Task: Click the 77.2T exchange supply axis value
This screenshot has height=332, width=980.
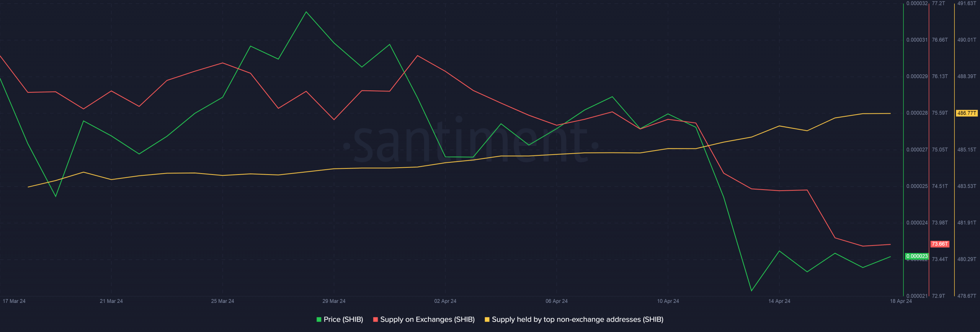Action: [938, 3]
